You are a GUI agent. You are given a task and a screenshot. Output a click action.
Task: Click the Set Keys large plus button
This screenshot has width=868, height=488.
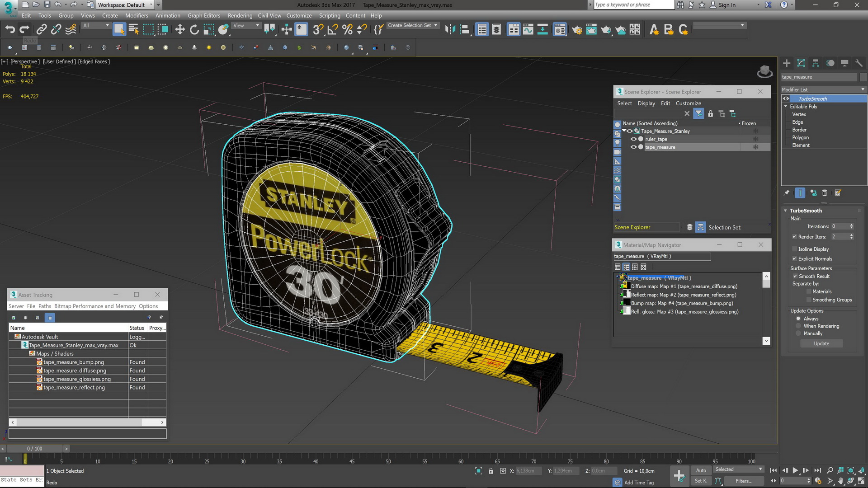679,475
